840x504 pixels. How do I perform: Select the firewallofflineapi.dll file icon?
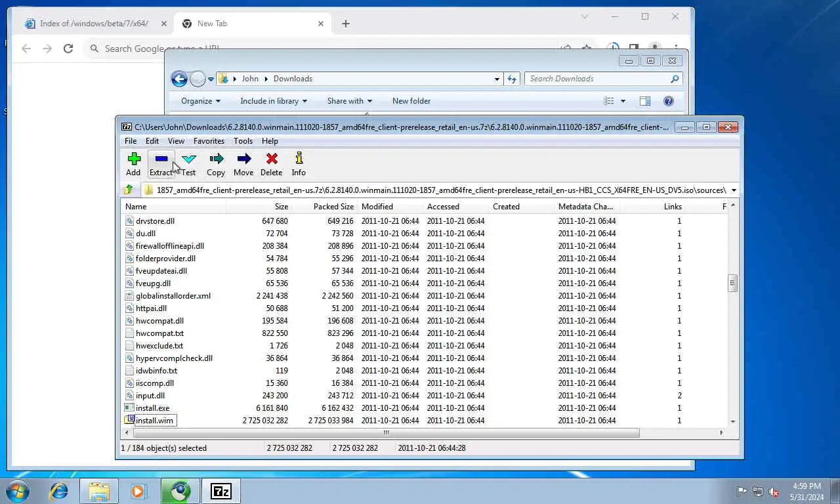click(129, 246)
